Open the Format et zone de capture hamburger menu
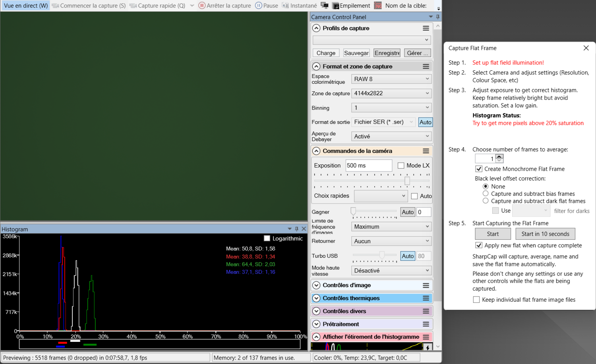This screenshot has width=596, height=364. coord(426,66)
